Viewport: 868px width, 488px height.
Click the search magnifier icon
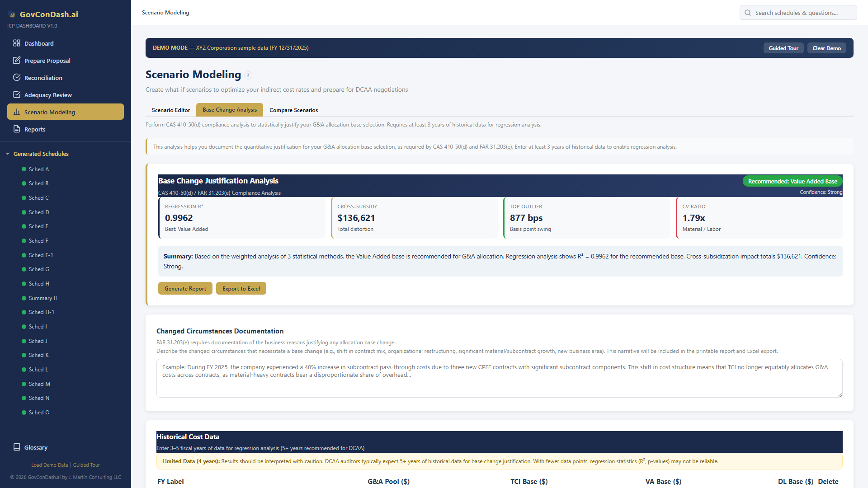point(748,12)
